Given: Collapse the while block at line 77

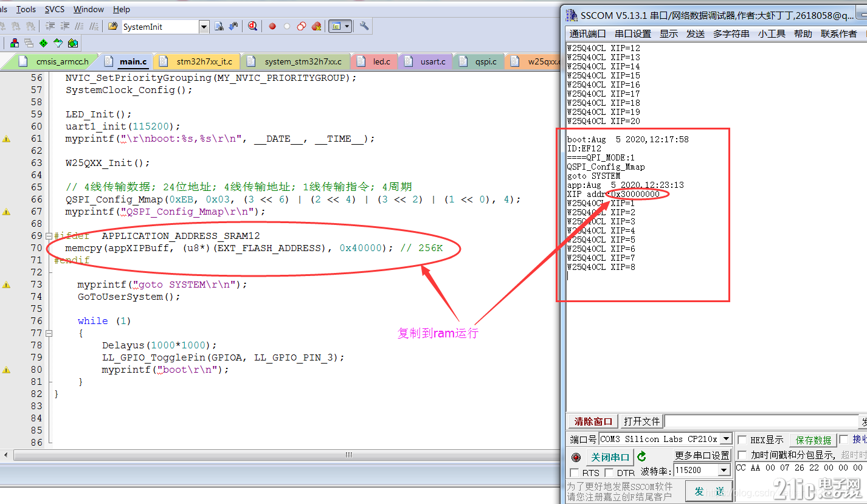Looking at the screenshot, I should [x=49, y=333].
